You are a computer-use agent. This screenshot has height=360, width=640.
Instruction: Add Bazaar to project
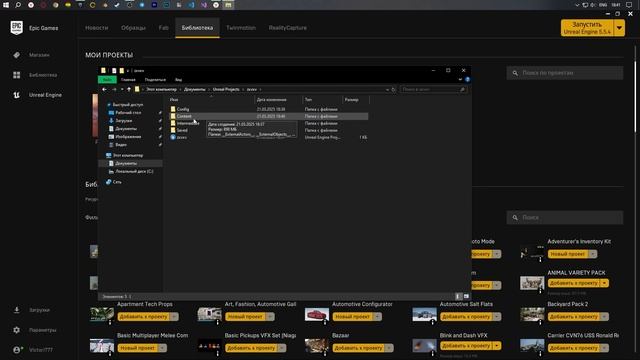point(358,348)
